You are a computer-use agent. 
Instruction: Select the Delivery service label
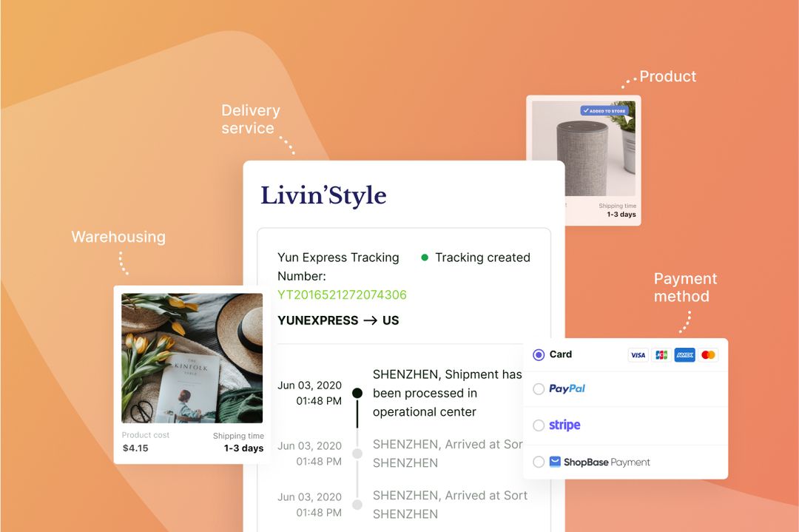(250, 118)
